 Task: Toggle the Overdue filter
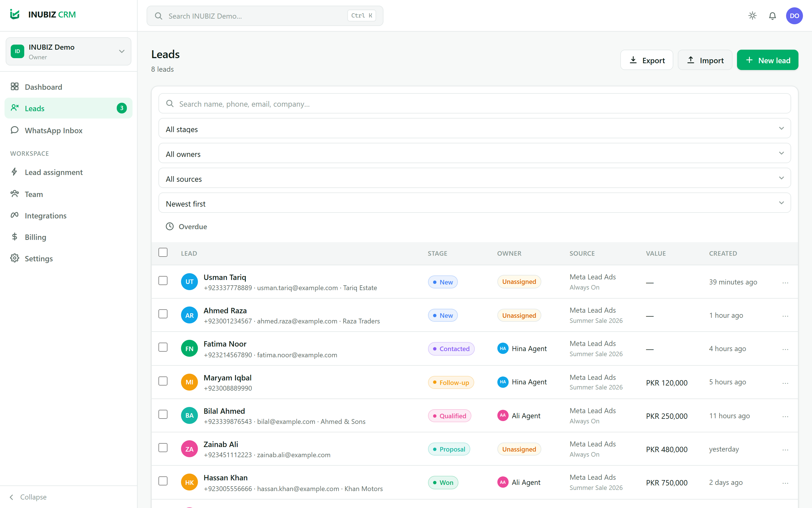pyautogui.click(x=187, y=226)
